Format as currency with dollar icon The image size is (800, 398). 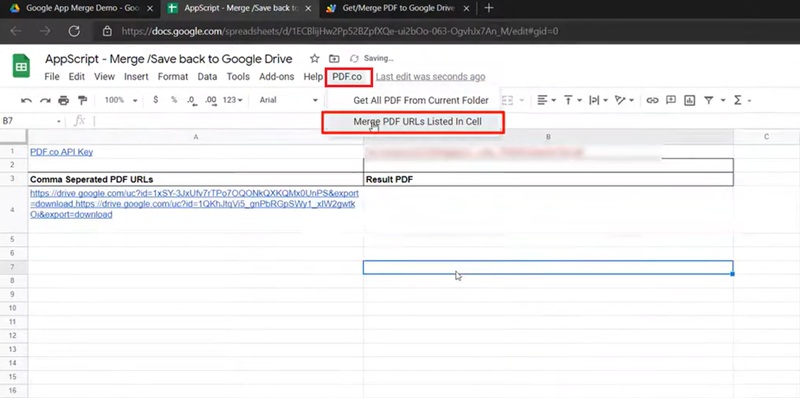pos(155,100)
